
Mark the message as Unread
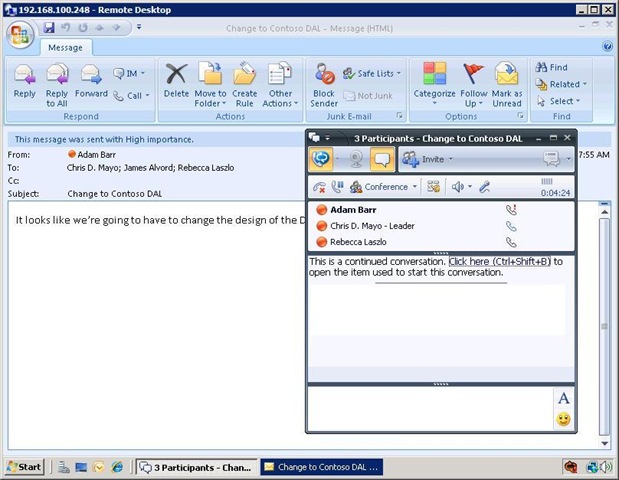coord(507,85)
